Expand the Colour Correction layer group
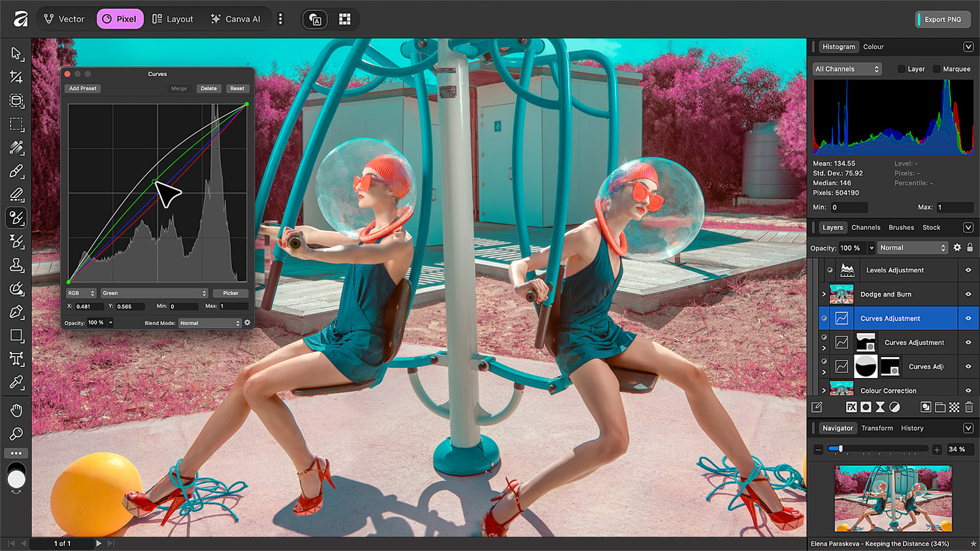Viewport: 980px width, 551px height. click(824, 391)
